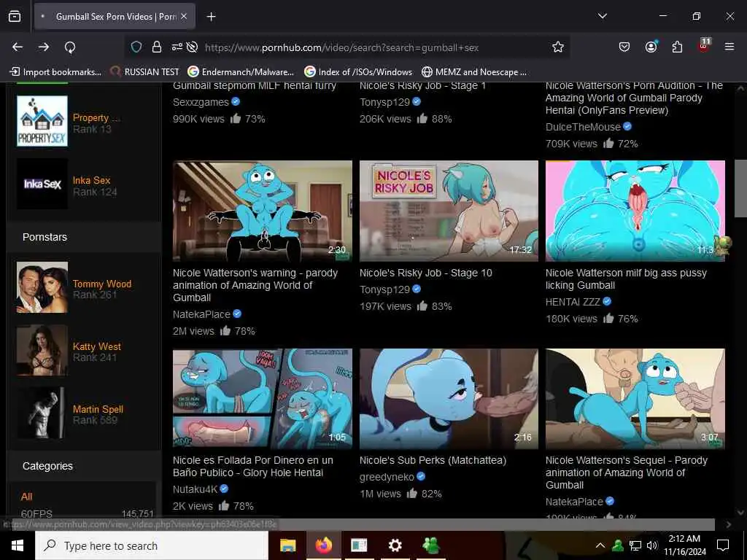Open File Explorer from taskbar
This screenshot has width=747, height=560.
tap(287, 545)
